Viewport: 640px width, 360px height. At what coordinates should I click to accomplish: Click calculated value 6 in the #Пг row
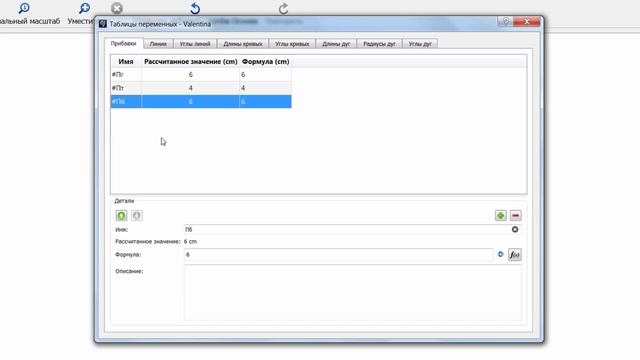click(x=191, y=75)
